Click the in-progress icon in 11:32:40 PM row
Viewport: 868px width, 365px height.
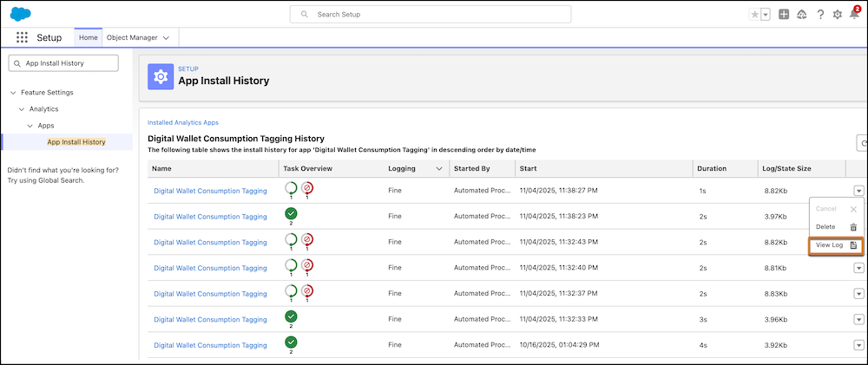[291, 265]
